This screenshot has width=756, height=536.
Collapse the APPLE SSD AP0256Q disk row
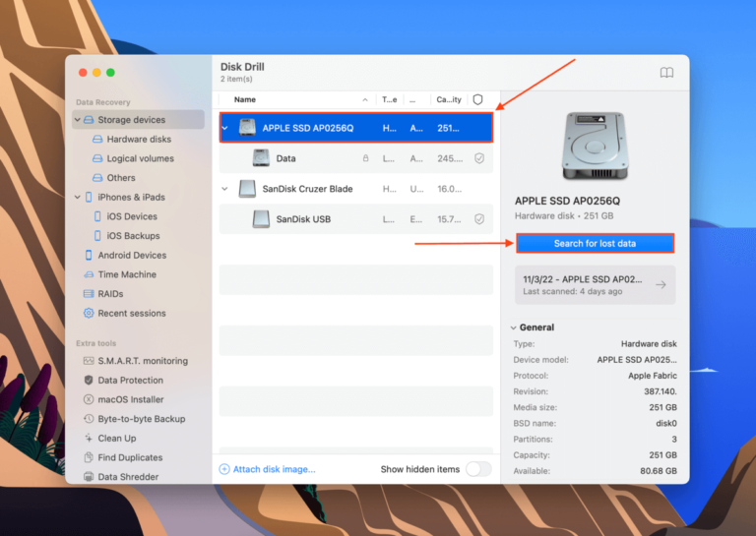point(225,128)
